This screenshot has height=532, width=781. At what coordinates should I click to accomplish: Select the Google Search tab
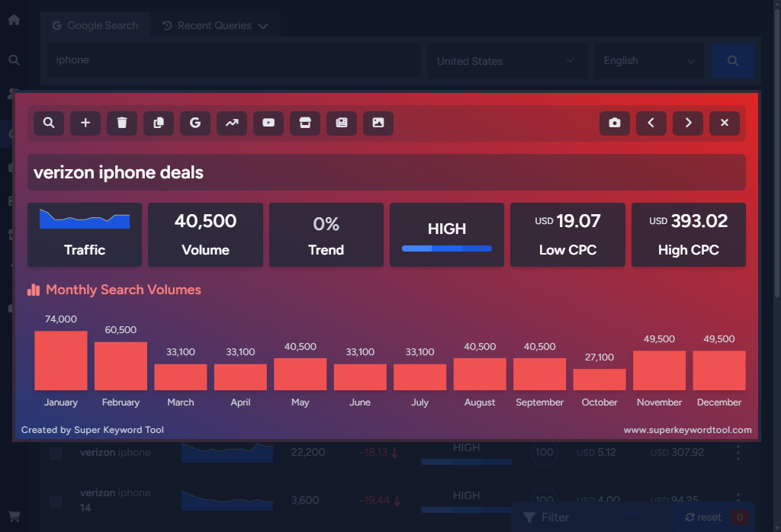coord(95,25)
